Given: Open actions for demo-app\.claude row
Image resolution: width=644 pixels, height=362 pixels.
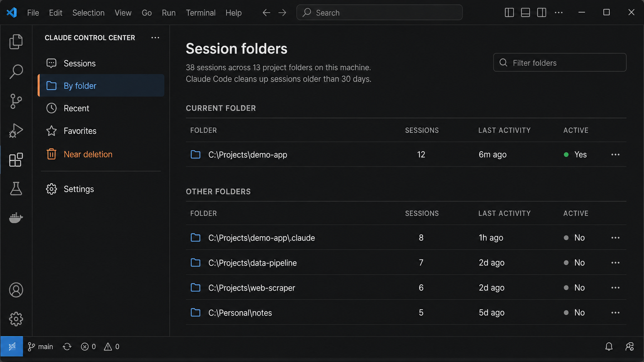Looking at the screenshot, I should (615, 238).
